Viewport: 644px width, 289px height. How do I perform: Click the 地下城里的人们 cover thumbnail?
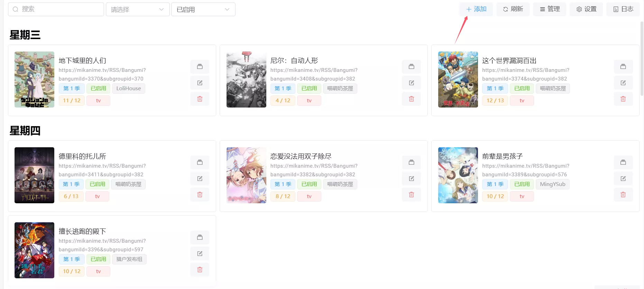coord(34,80)
